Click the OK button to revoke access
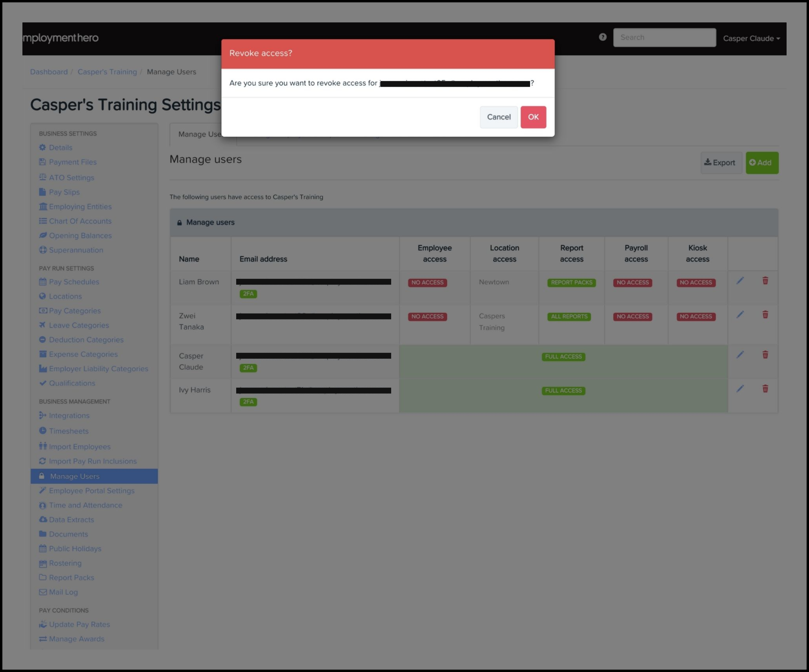This screenshot has width=809, height=672. pos(533,117)
